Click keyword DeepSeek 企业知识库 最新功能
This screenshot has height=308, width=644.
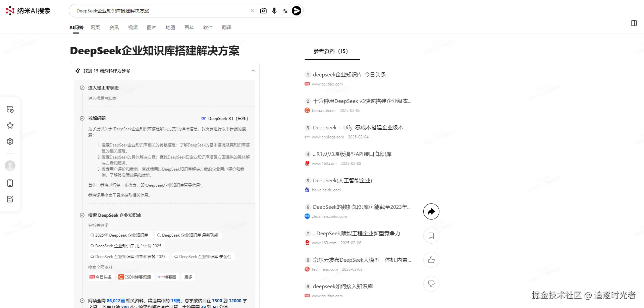pyautogui.click(x=187, y=235)
